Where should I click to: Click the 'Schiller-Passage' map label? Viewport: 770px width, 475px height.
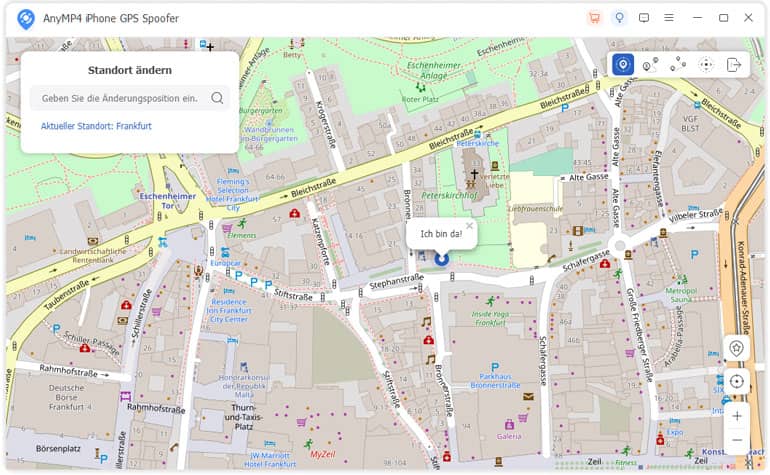92,343
